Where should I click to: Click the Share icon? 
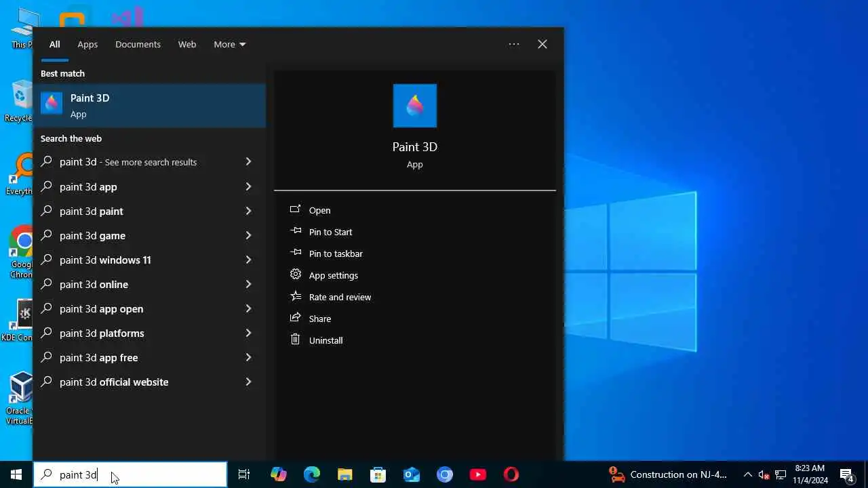295,318
